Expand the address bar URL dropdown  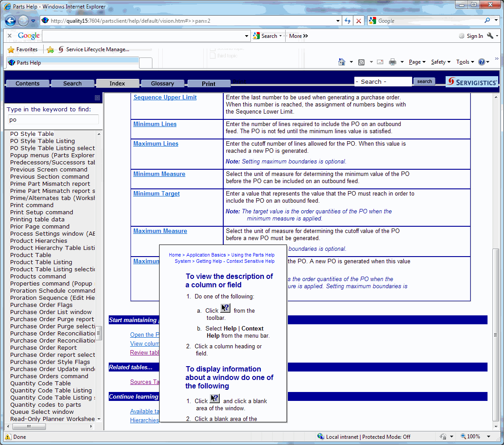pos(338,21)
